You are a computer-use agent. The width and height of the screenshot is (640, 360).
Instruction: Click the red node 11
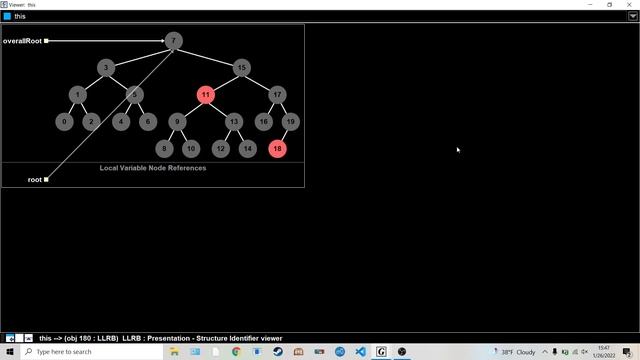[x=206, y=95]
